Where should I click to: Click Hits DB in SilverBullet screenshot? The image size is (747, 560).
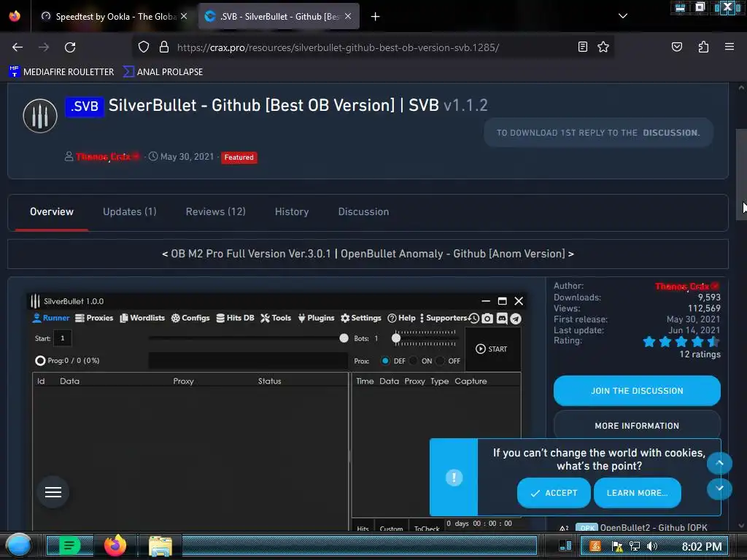pos(235,318)
